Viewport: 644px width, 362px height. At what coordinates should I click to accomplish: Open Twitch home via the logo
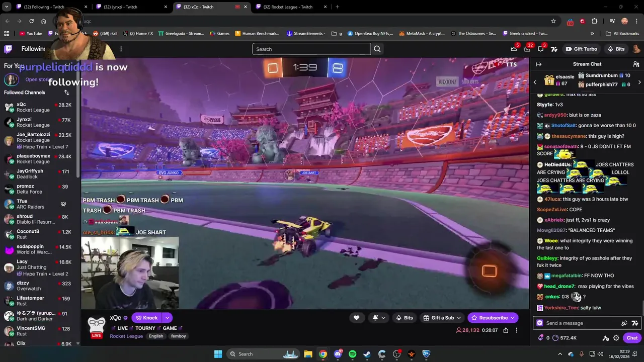coord(8,49)
